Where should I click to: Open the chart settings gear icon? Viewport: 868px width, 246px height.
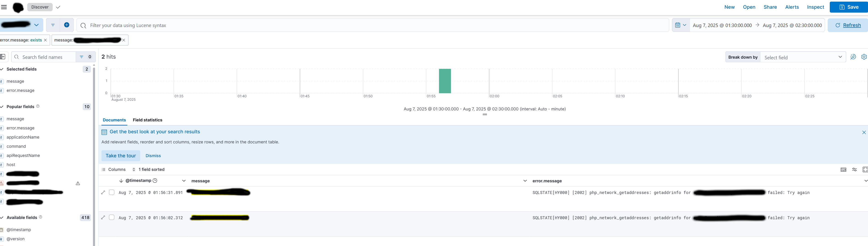coord(864,57)
